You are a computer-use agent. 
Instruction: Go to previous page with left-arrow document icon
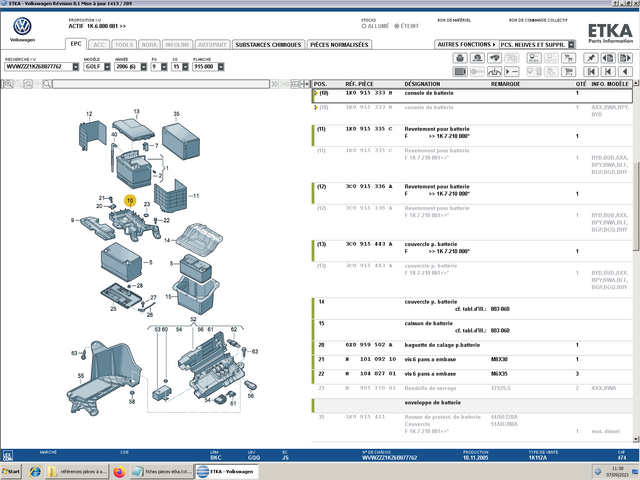click(x=608, y=58)
